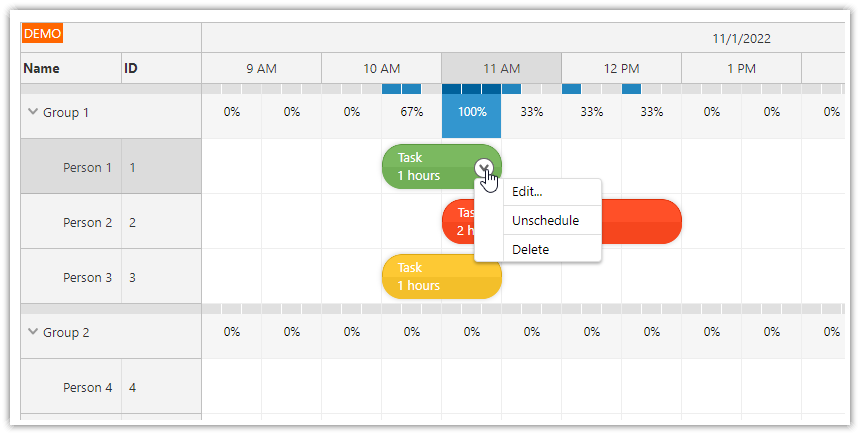Click the 9 AM time header
The image size is (860, 435).
tap(261, 69)
